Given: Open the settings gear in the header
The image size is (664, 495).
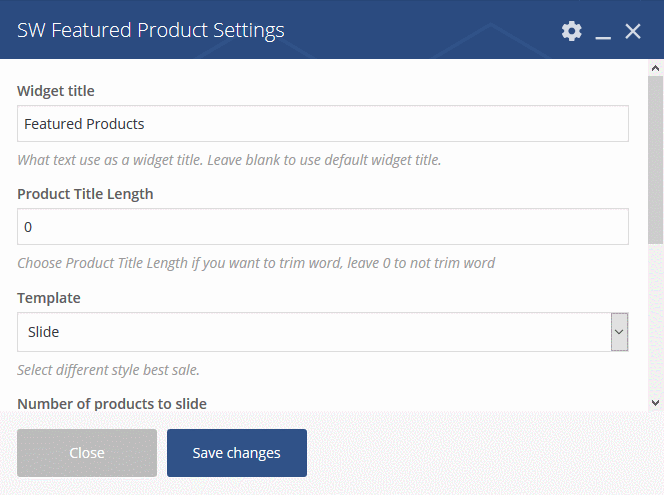Looking at the screenshot, I should [572, 31].
